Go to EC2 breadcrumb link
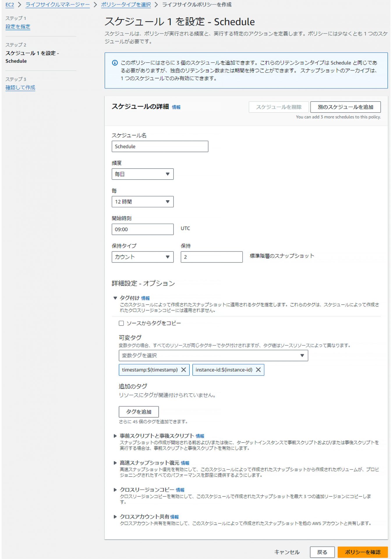 (x=10, y=5)
